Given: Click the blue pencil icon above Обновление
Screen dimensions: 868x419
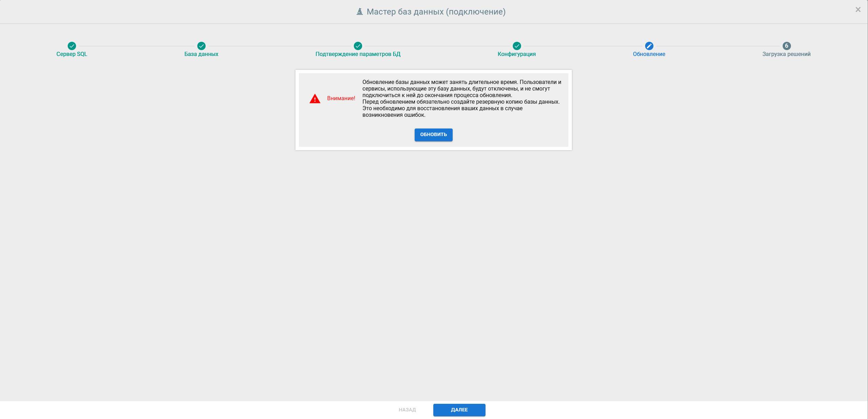Looking at the screenshot, I should pos(649,46).
